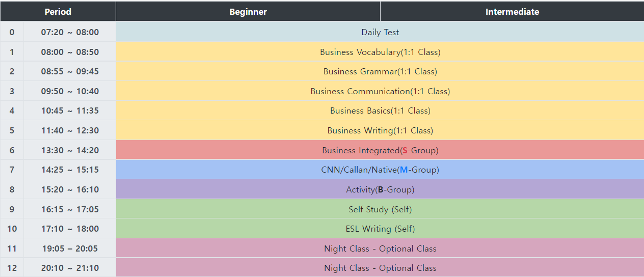Click Activity(B-Group) purple row
The height and width of the screenshot is (277, 644).
coord(380,189)
